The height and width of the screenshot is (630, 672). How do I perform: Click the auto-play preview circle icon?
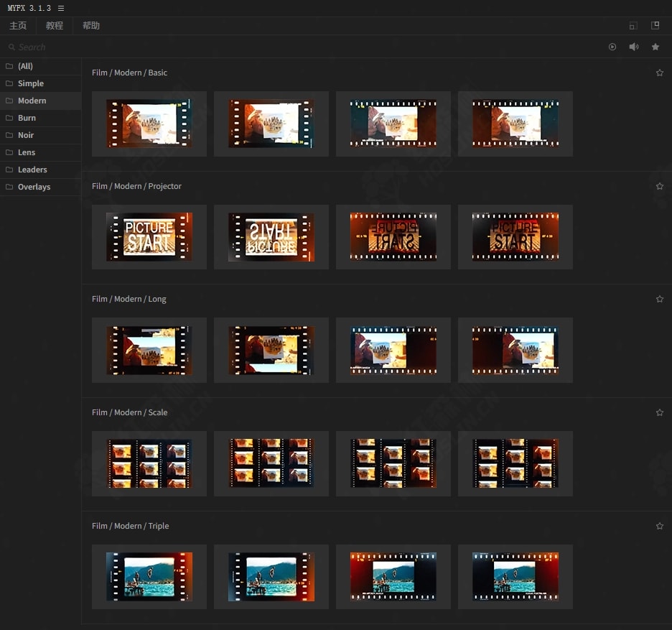tap(612, 47)
